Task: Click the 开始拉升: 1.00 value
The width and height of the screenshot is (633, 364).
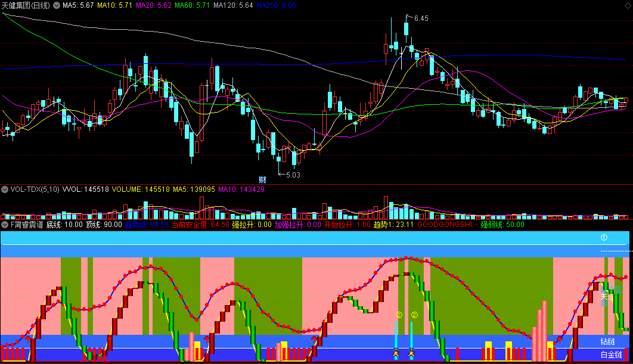Action: tap(347, 225)
